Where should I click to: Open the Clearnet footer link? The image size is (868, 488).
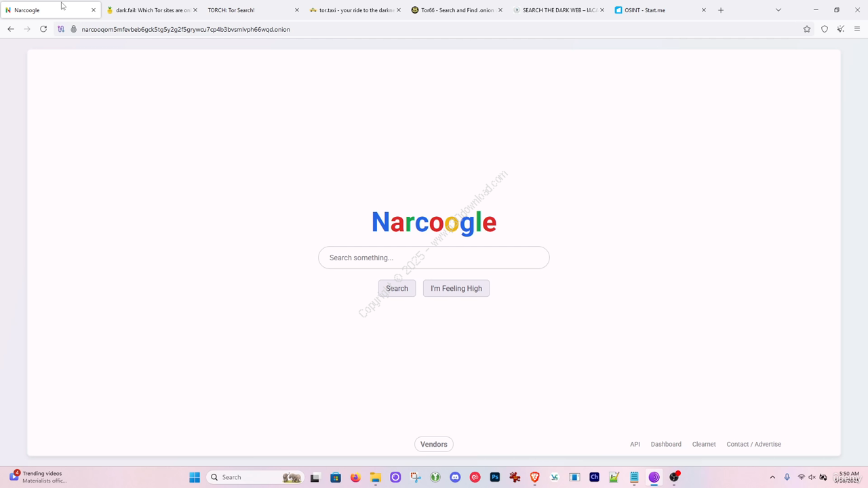[704, 445]
